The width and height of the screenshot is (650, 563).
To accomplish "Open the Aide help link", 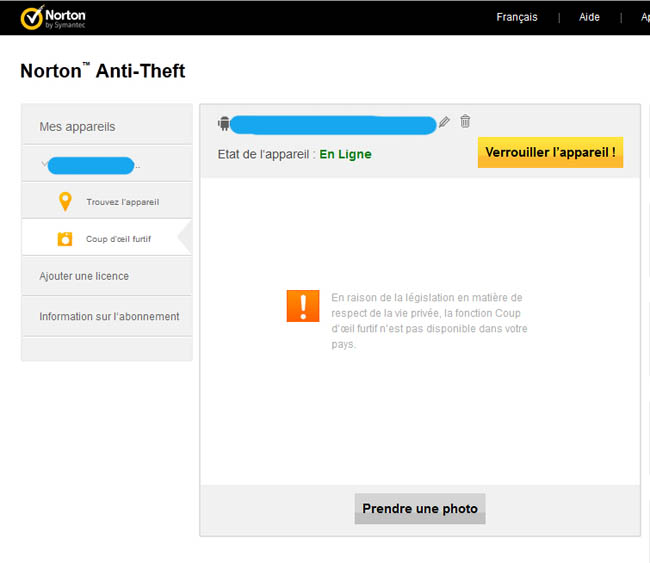I will [589, 17].
